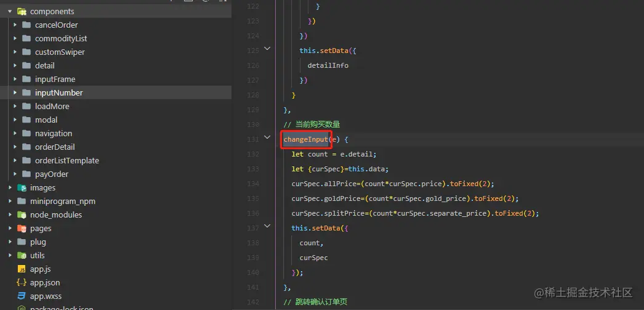644x310 pixels.
Task: Expand the orderDetail folder arrow
Action: coord(15,147)
